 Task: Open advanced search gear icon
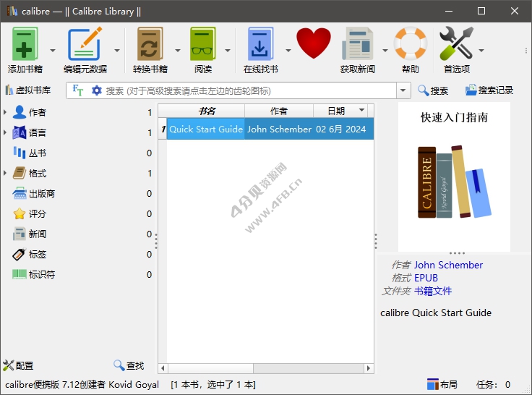(97, 90)
